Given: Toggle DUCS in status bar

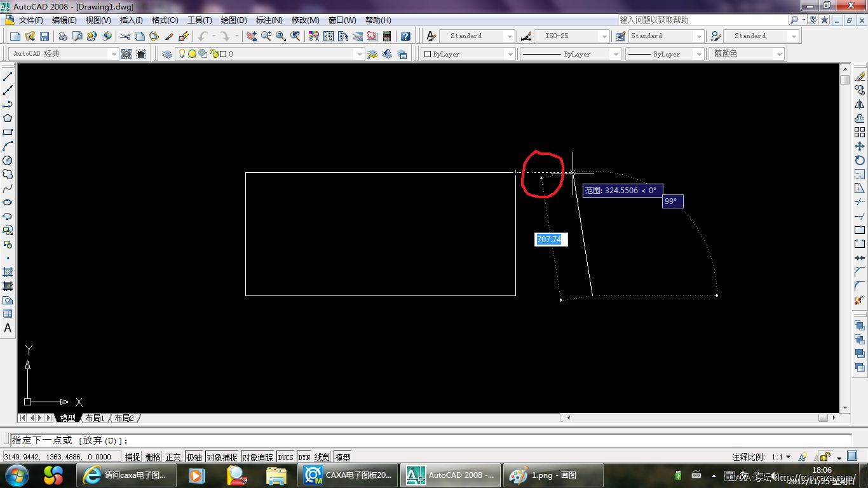Looking at the screenshot, I should click(286, 457).
